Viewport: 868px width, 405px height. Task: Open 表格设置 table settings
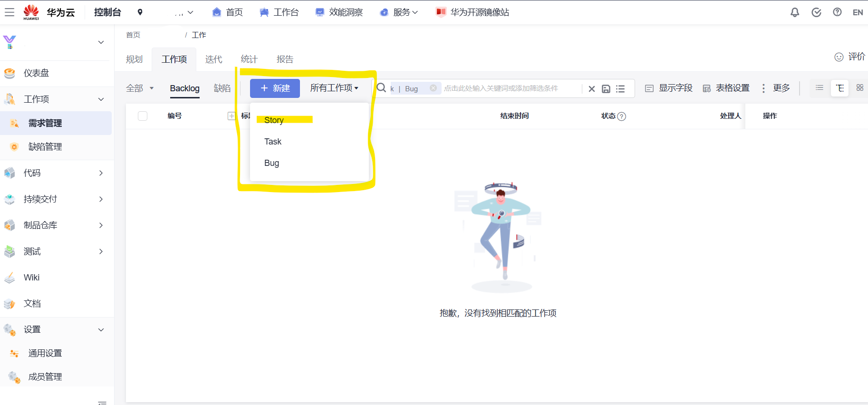tap(726, 88)
